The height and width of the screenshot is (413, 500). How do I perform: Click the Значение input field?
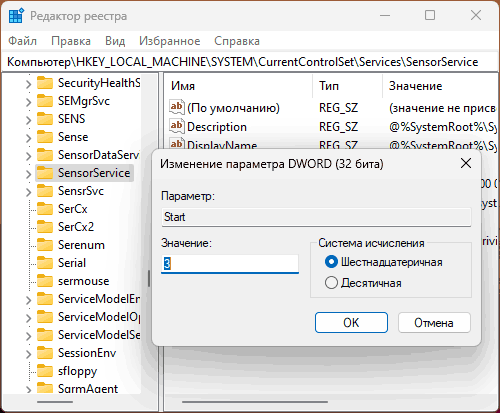(x=230, y=264)
